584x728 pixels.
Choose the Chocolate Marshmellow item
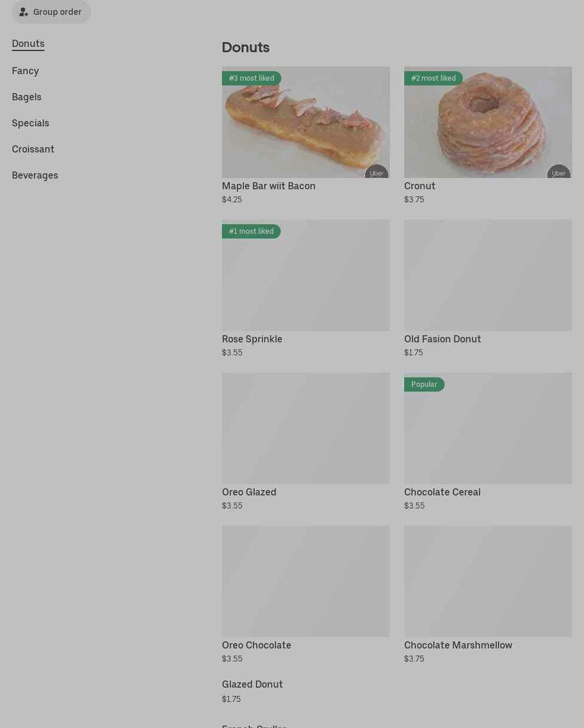tap(488, 596)
